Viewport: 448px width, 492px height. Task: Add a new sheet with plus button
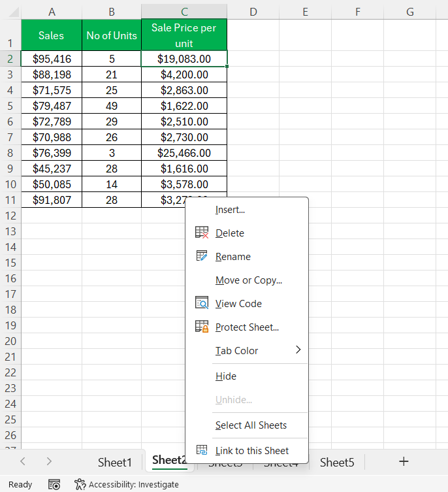(x=404, y=461)
